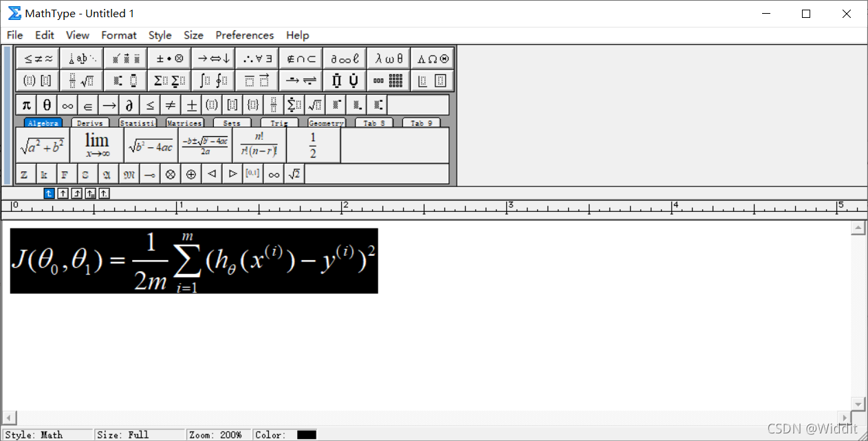Image resolution: width=868 pixels, height=441 pixels.
Task: Insert the sqrt a²+b² expression
Action: click(x=43, y=145)
